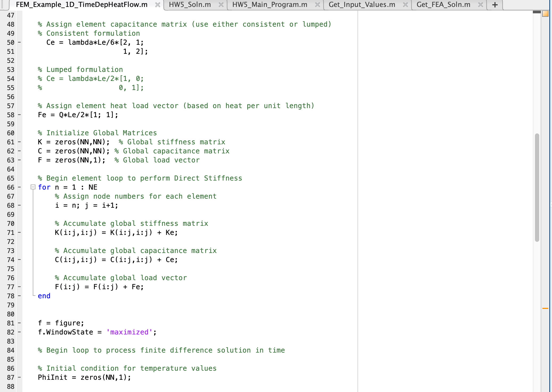Add a new editor tab with plus button
552x392 pixels.
click(x=495, y=5)
